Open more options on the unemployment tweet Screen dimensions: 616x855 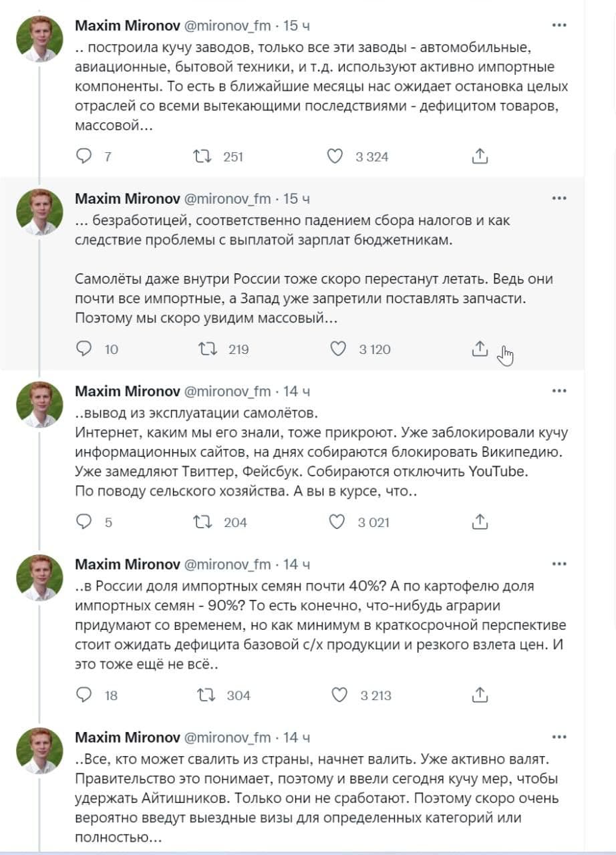(x=559, y=198)
